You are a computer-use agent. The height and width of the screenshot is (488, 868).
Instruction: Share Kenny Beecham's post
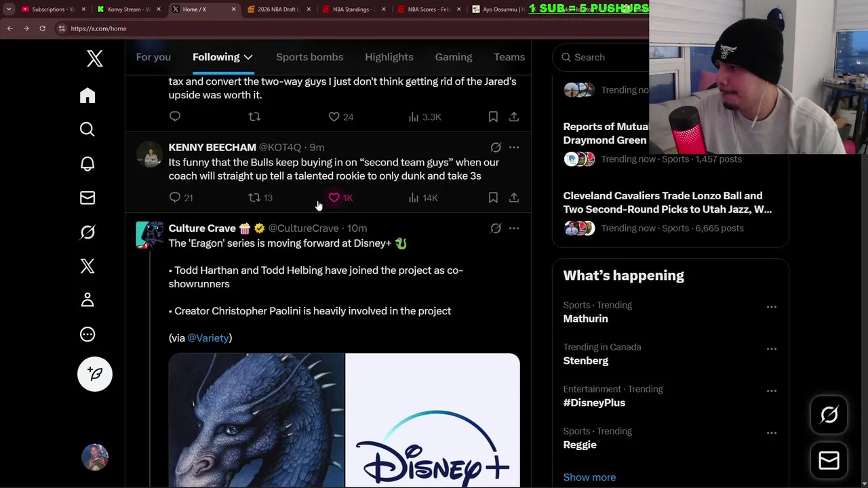coord(514,197)
